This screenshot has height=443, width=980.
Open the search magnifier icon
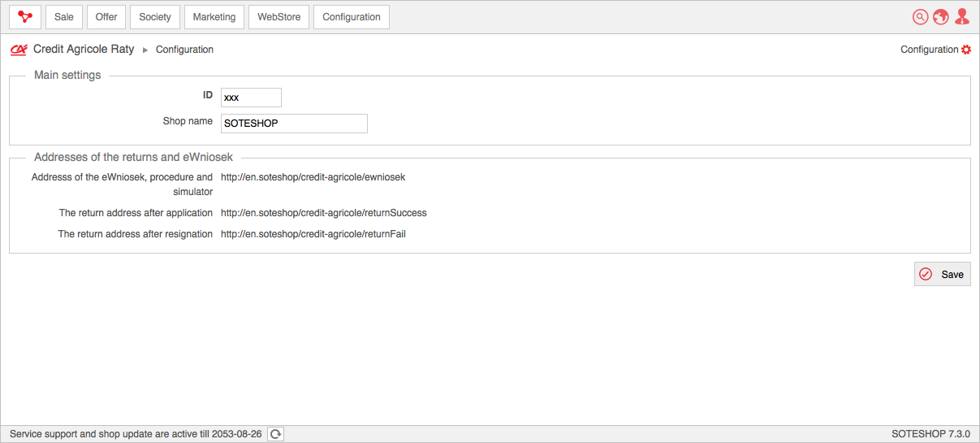click(x=920, y=17)
